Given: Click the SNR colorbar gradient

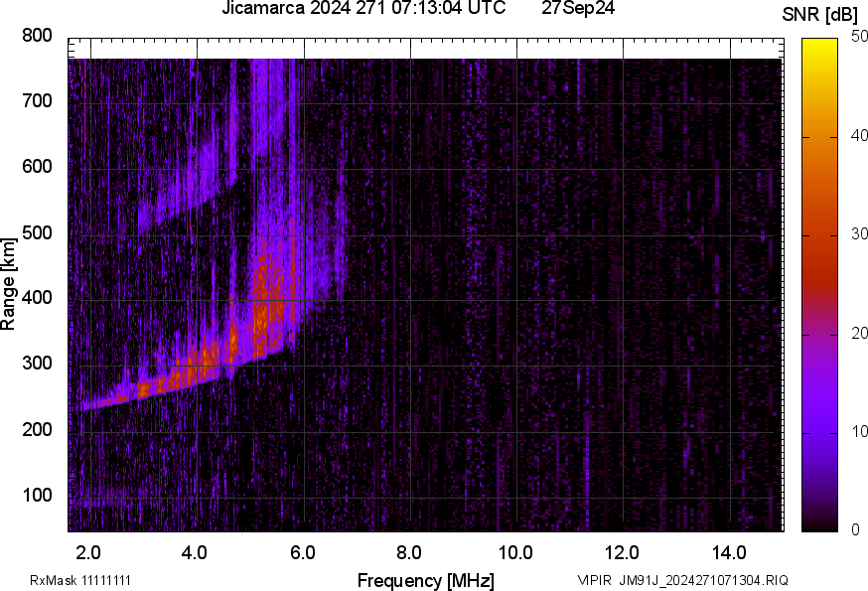Looking at the screenshot, I should (x=820, y=285).
